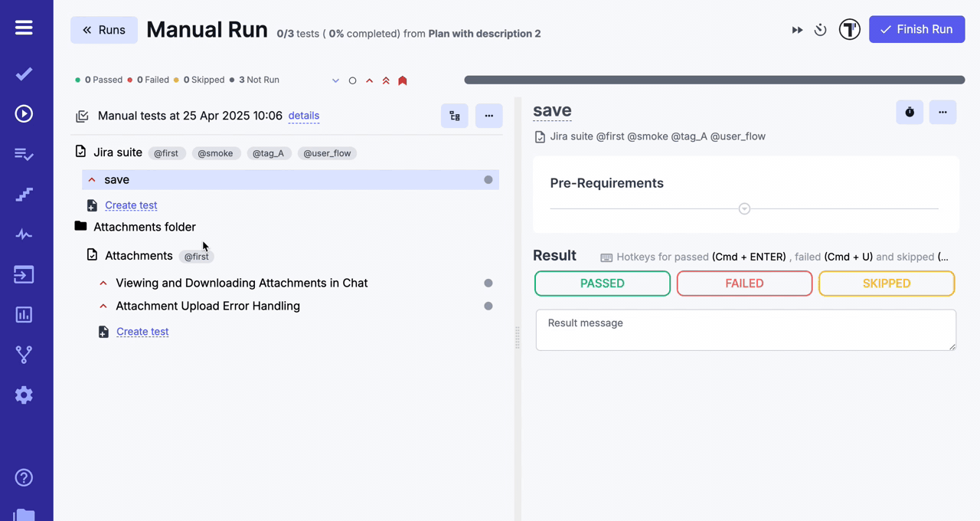Image resolution: width=980 pixels, height=521 pixels.
Task: Expand the Pre-Requirements section arrow
Action: tap(744, 208)
